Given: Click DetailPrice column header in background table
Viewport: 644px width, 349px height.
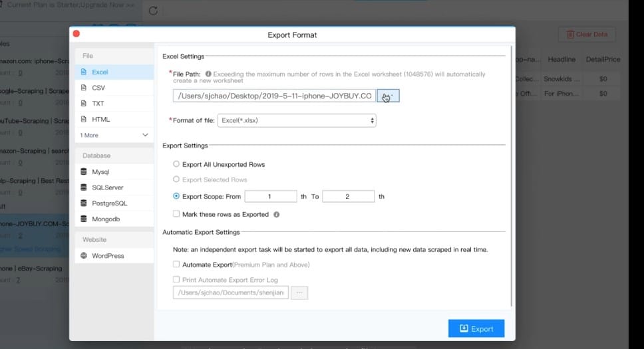Looking at the screenshot, I should 603,60.
